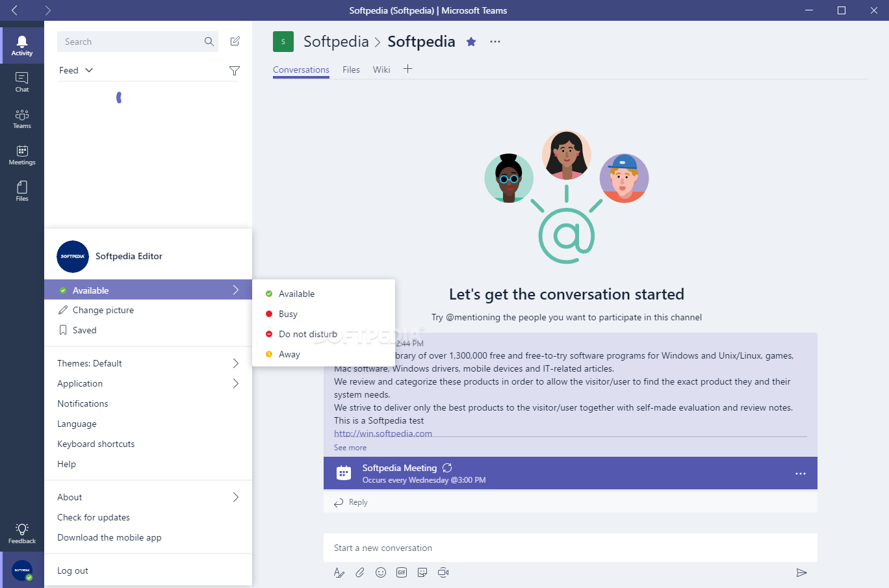Expand the Feed dropdown
The width and height of the screenshot is (889, 588).
click(76, 70)
